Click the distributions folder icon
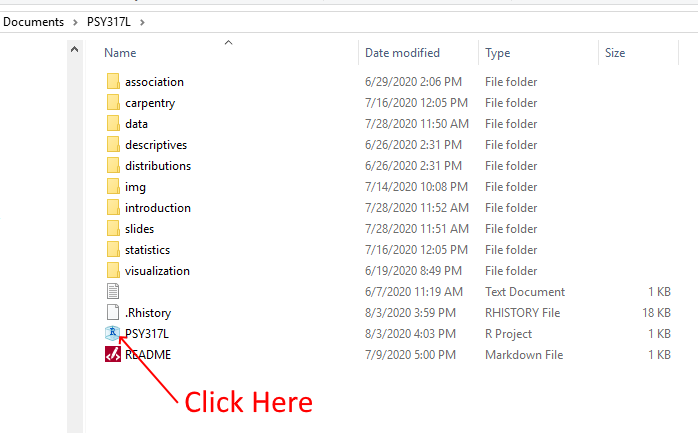This screenshot has height=433, width=698. click(x=113, y=166)
